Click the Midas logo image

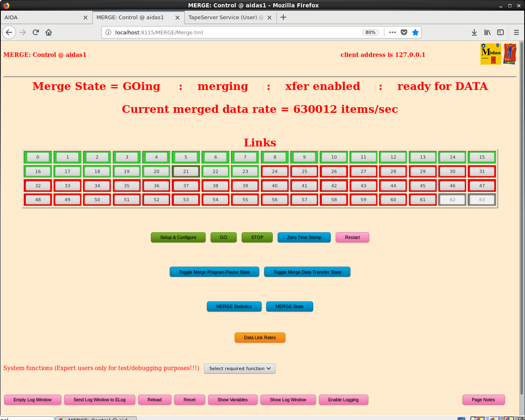(x=491, y=54)
